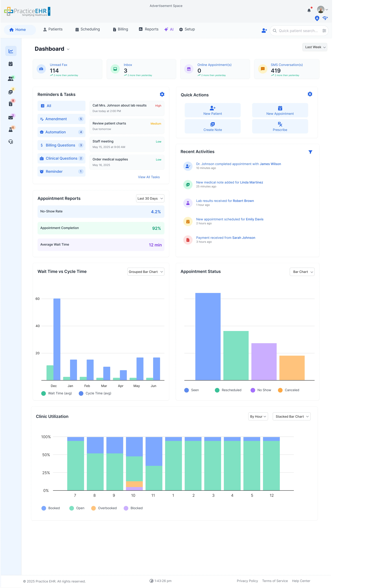Click the Quick patient search field
The width and height of the screenshot is (371, 588).
[x=298, y=31]
